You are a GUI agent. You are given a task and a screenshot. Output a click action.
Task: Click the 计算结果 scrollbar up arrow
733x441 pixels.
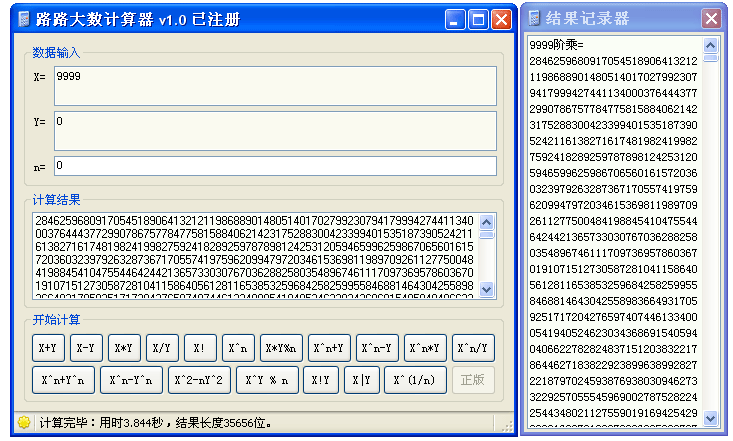(x=487, y=222)
